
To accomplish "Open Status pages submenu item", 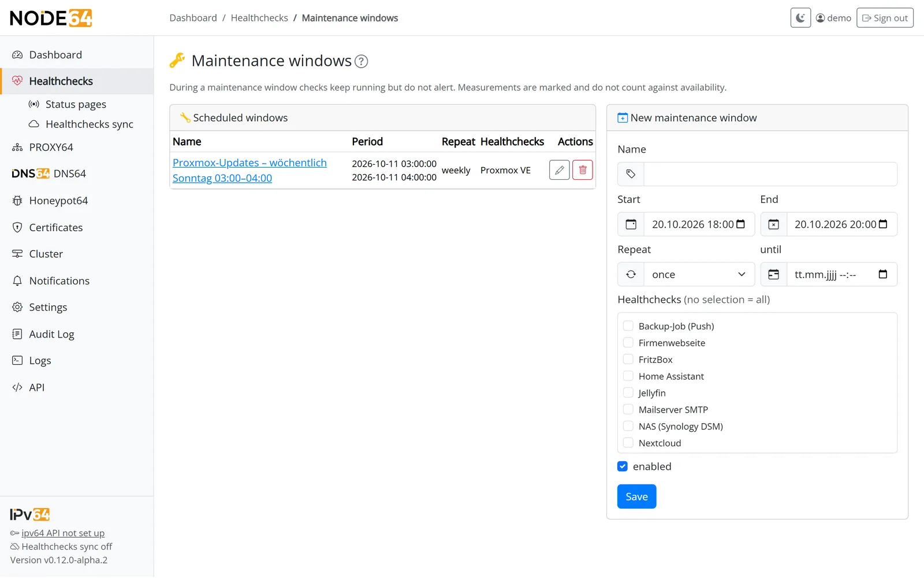I will pos(77,105).
